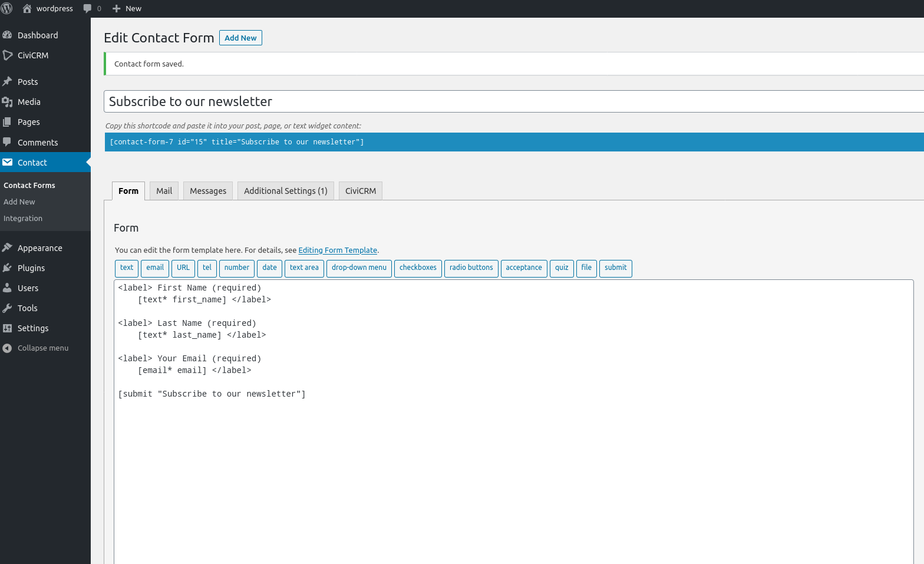This screenshot has height=564, width=924.
Task: Open the Editing Form Template link
Action: pyautogui.click(x=338, y=250)
